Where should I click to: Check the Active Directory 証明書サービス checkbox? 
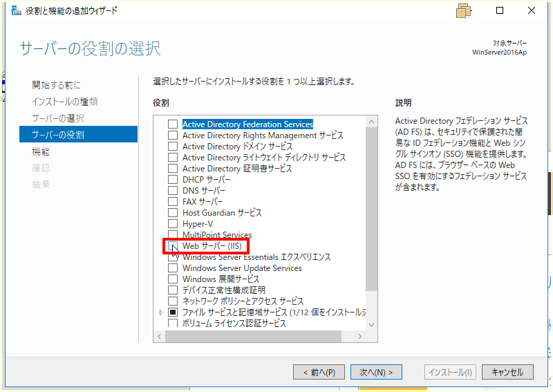[x=172, y=168]
